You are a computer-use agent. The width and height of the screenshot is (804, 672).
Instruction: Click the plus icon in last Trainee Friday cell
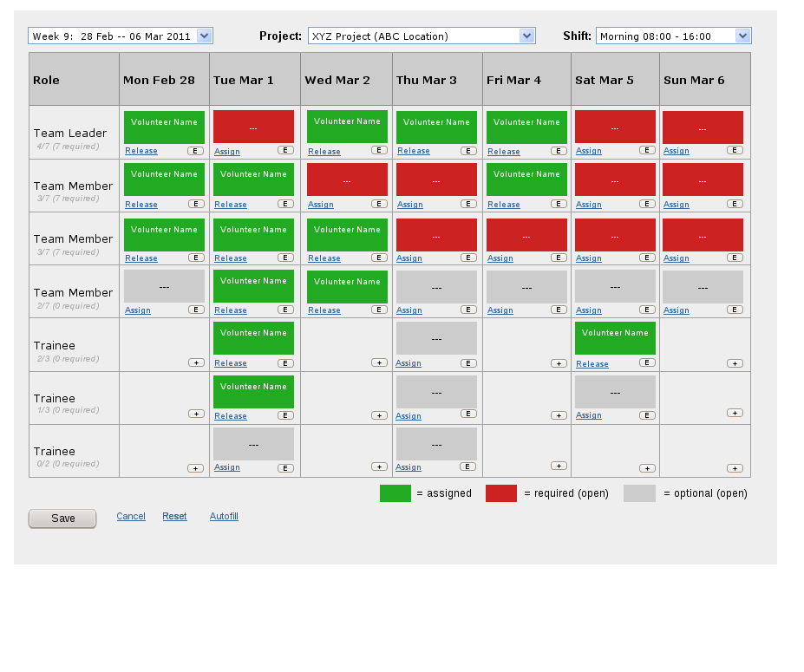(x=559, y=466)
